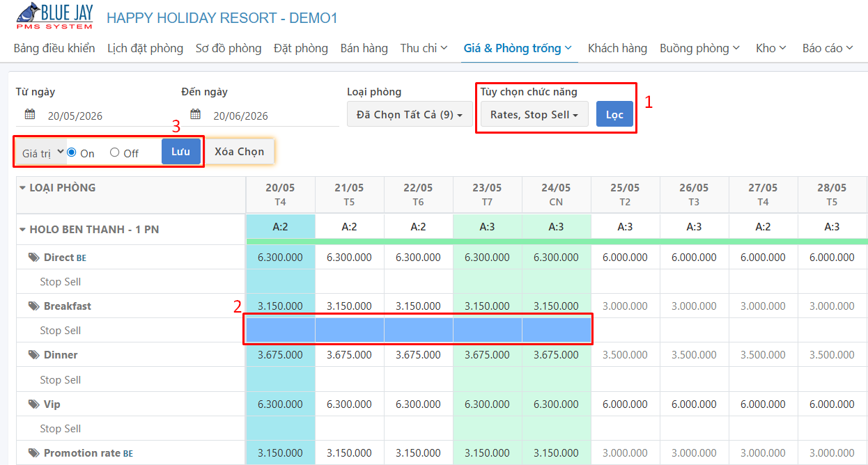Click the Xóa Chọn button
The width and height of the screenshot is (868, 465).
click(239, 152)
